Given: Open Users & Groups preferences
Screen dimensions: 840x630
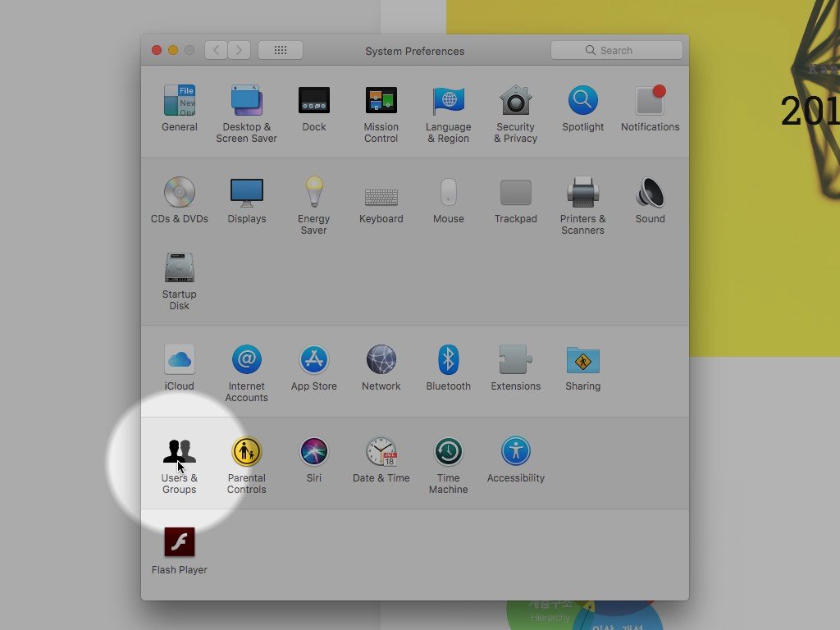Looking at the screenshot, I should 179,452.
